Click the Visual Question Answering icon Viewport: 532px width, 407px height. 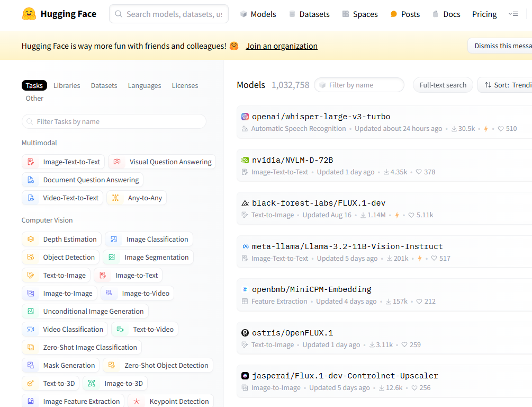[117, 162]
